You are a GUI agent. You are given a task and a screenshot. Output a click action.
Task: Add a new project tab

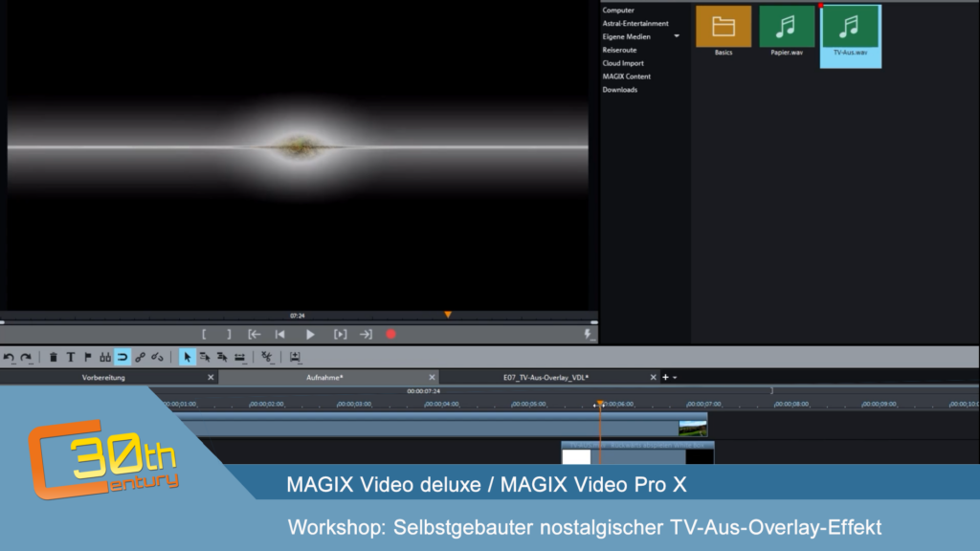point(666,377)
